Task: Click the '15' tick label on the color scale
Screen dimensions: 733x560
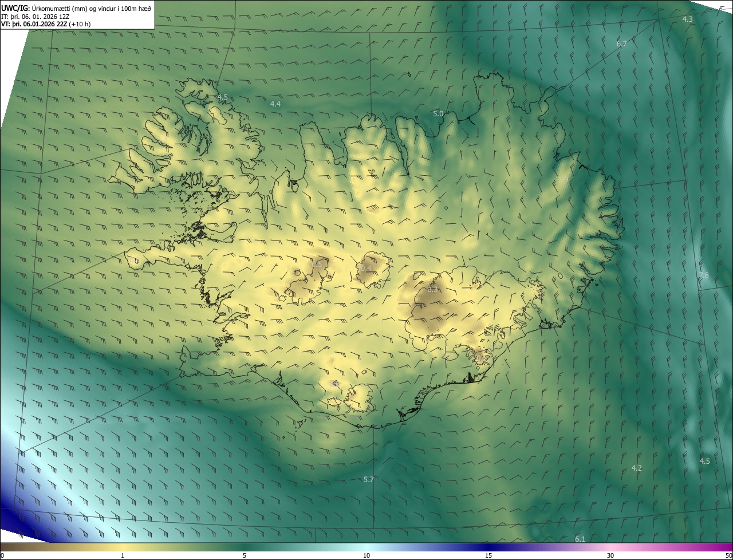Action: click(488, 555)
